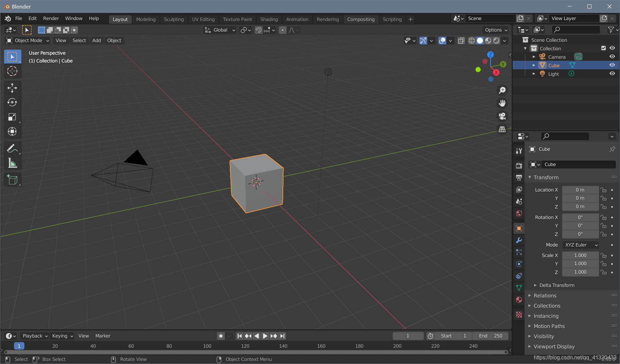Toggle the camera view icon
620x364 pixels.
point(502,116)
